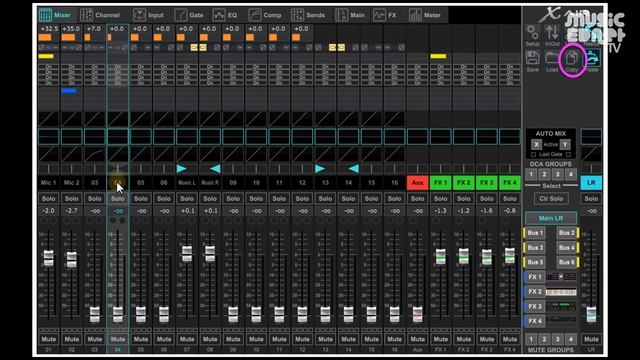Image resolution: width=640 pixels, height=360 pixels.
Task: Switch to the Channel tab
Action: (100, 15)
